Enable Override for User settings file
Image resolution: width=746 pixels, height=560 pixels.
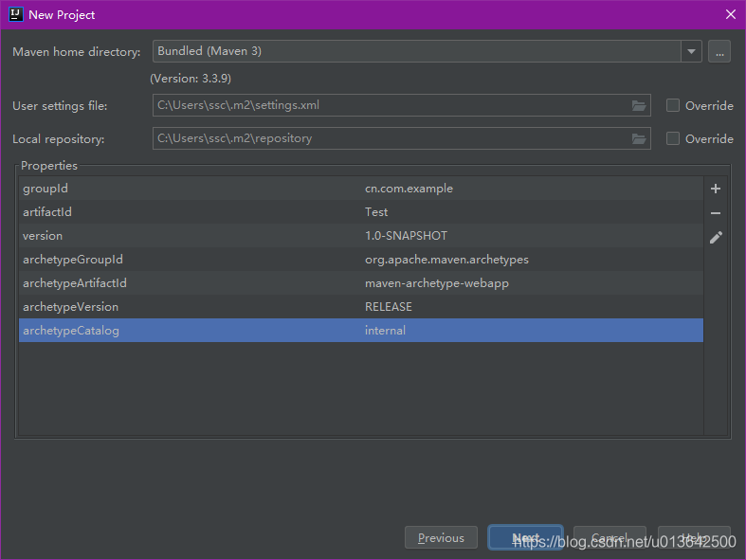(672, 105)
